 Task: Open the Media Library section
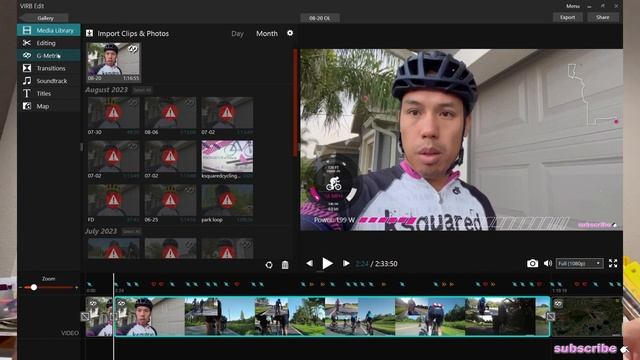[49, 30]
